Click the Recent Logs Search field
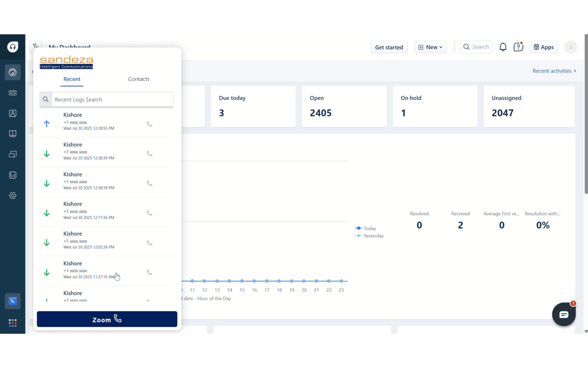This screenshot has height=368, width=588. 112,100
